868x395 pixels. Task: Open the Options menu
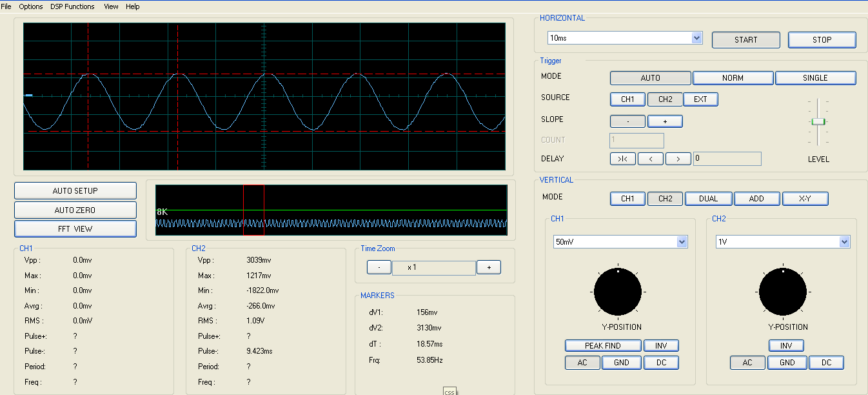pyautogui.click(x=31, y=6)
